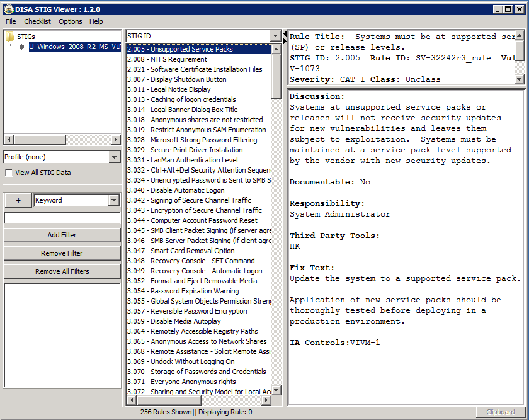529x420 pixels.
Task: Select rule 3.044 - Computer Account Password Reset
Action: click(199, 220)
